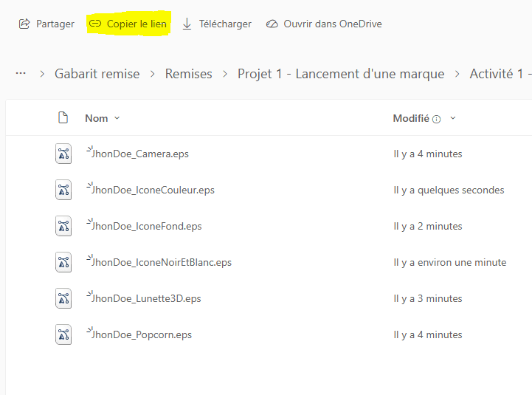Image resolution: width=532 pixels, height=395 pixels.
Task: Click the Télécharger download arrow icon
Action: coord(187,24)
